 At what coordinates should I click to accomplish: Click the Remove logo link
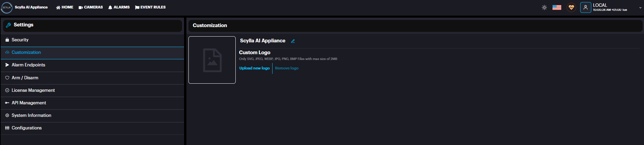[286, 68]
